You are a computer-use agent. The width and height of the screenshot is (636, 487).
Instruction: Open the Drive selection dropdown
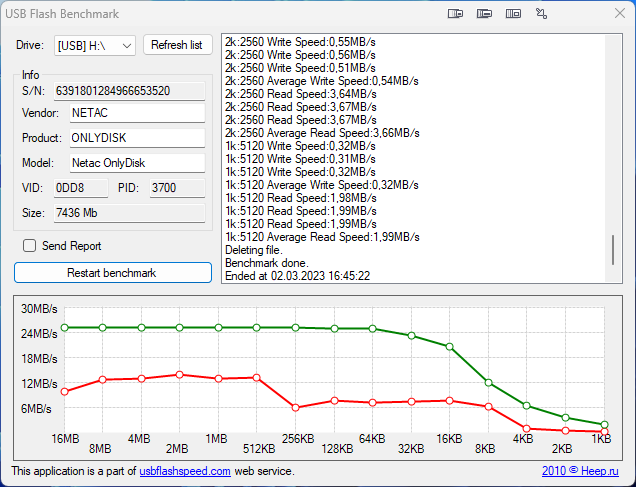pos(96,45)
